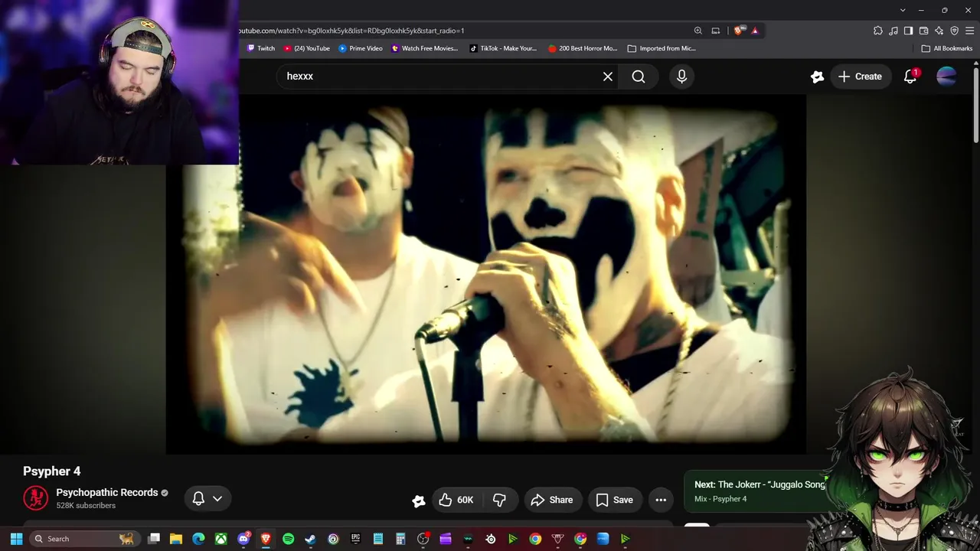Open the more actions three-dot menu
This screenshot has width=980, height=551.
point(661,500)
